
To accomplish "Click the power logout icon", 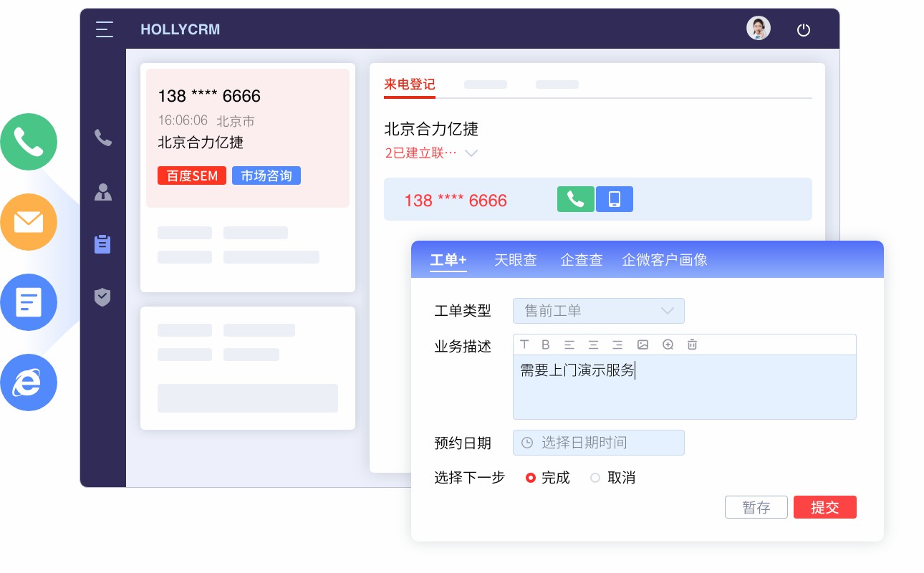I will click(x=804, y=29).
